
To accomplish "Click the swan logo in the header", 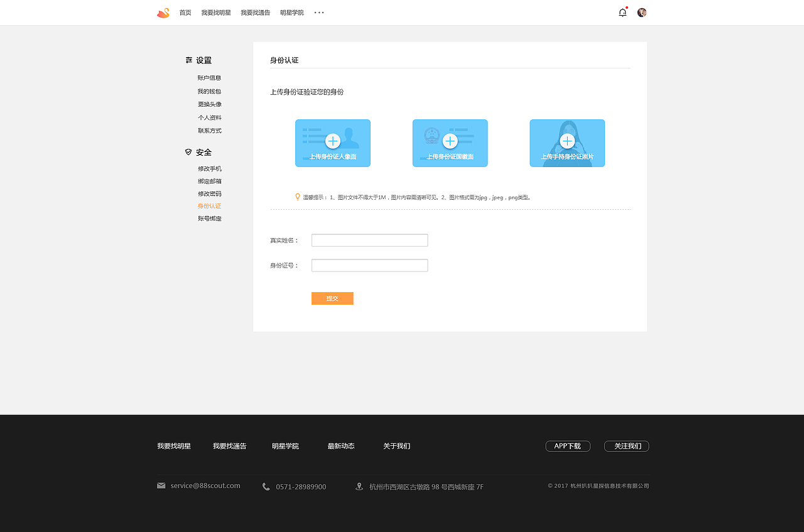I will pyautogui.click(x=163, y=13).
